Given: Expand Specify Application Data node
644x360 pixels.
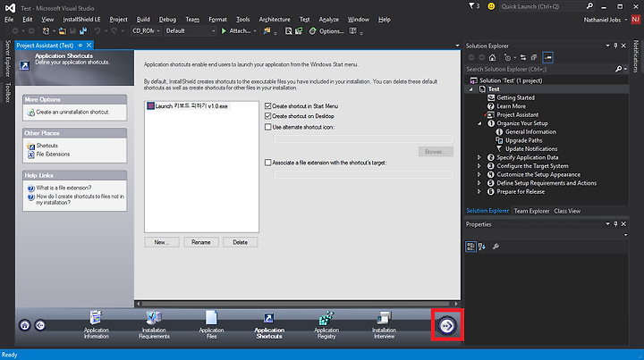Looking at the screenshot, I should pos(479,157).
